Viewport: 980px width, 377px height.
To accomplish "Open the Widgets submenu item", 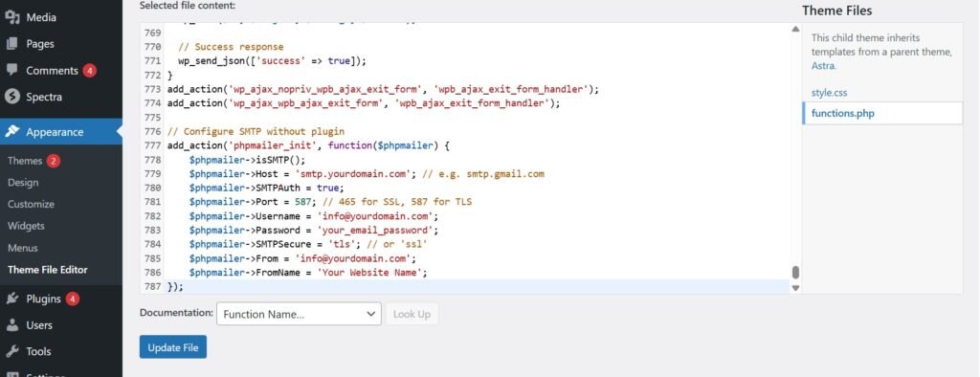I will tap(26, 226).
